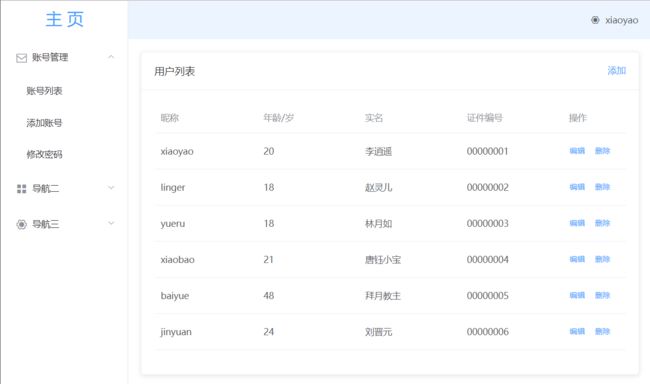This screenshot has height=384, width=650.
Task: Edit the xiaoyao row
Action: point(577,151)
